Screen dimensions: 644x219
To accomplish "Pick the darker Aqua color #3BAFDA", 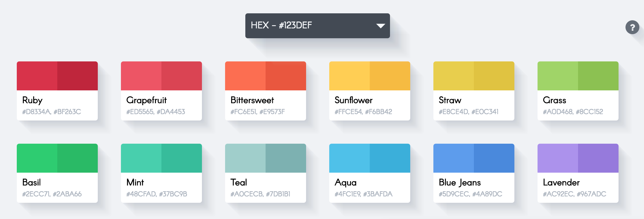I will click(390, 158).
